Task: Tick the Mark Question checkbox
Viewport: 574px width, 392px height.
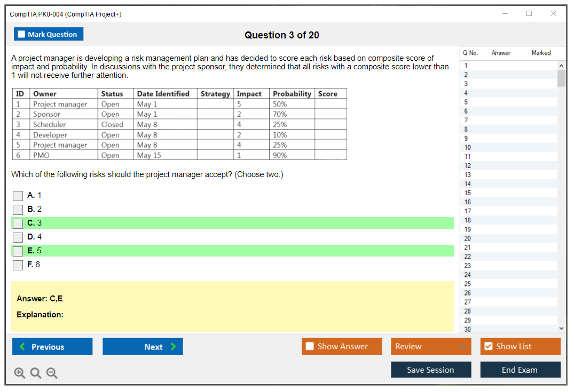Action: (x=22, y=35)
